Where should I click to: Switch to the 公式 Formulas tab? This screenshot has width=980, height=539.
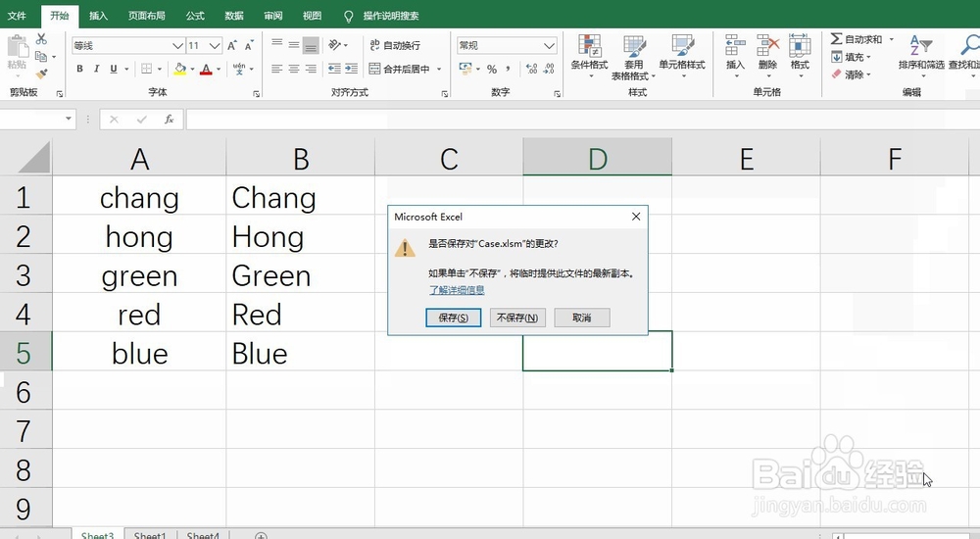coord(195,16)
